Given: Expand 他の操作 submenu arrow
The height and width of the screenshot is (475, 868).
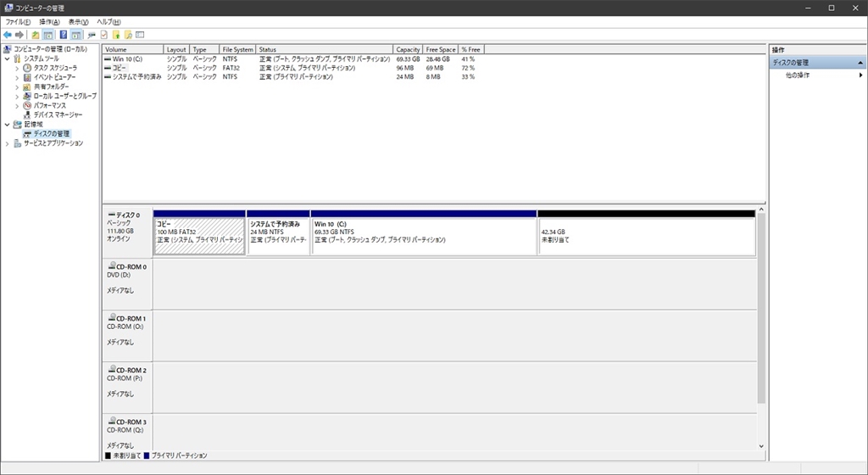Looking at the screenshot, I should click(860, 75).
